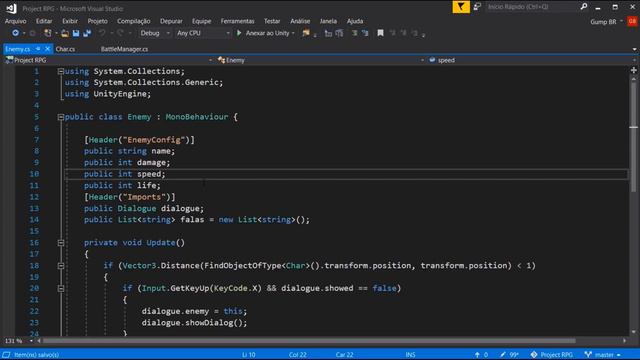
Task: Open the Ferramentas menu
Action: point(237,21)
